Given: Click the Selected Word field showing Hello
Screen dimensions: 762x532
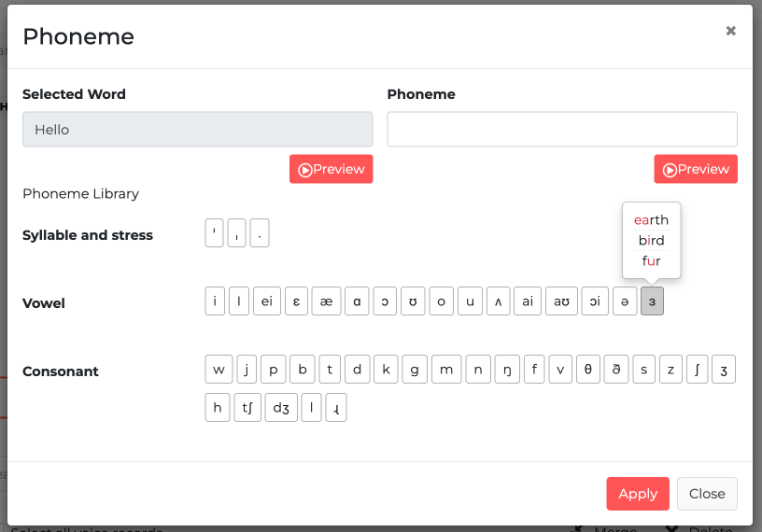Looking at the screenshot, I should pyautogui.click(x=197, y=130).
